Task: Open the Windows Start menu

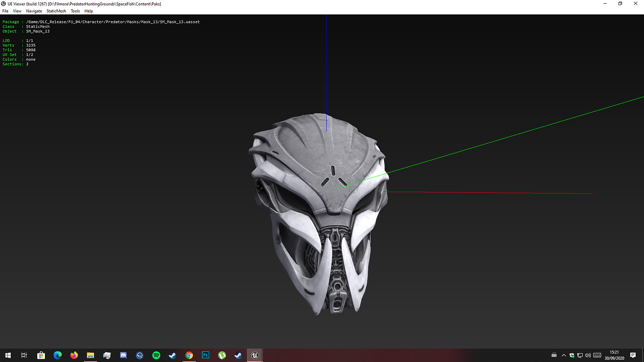Action: coord(8,355)
